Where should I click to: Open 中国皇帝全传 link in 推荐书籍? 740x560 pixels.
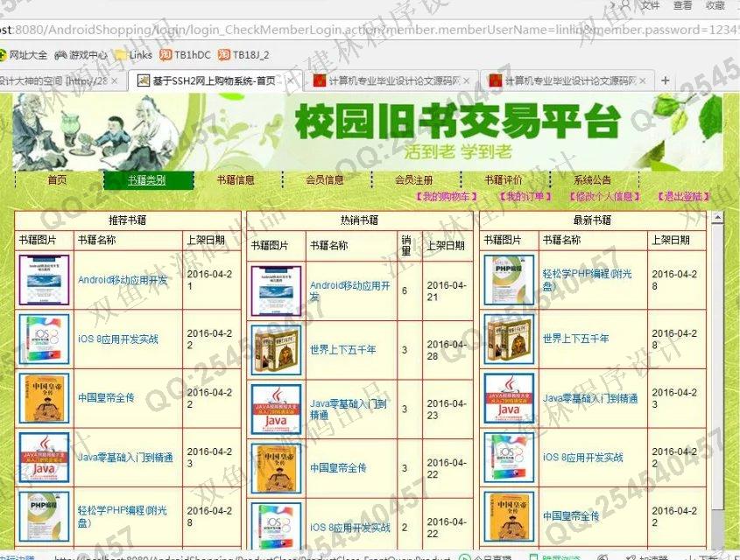point(106,398)
